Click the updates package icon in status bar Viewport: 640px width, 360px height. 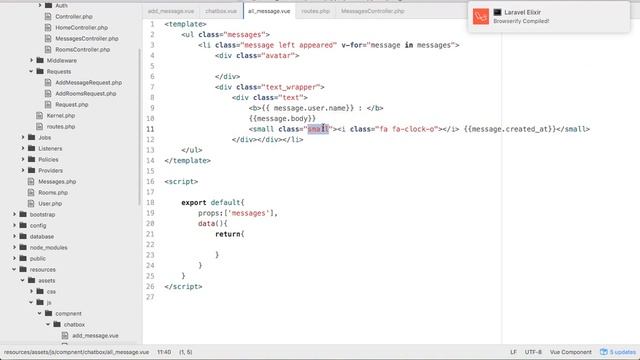coord(604,352)
